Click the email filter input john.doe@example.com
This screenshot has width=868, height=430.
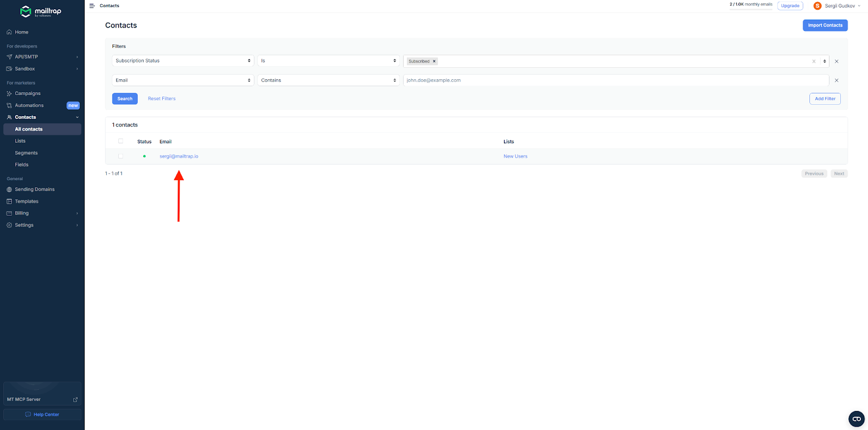[x=616, y=80]
